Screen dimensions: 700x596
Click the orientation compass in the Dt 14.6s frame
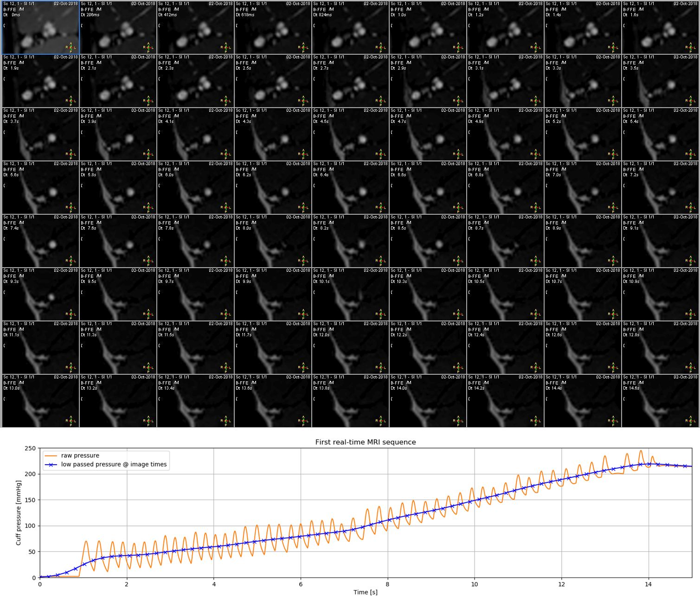click(690, 421)
